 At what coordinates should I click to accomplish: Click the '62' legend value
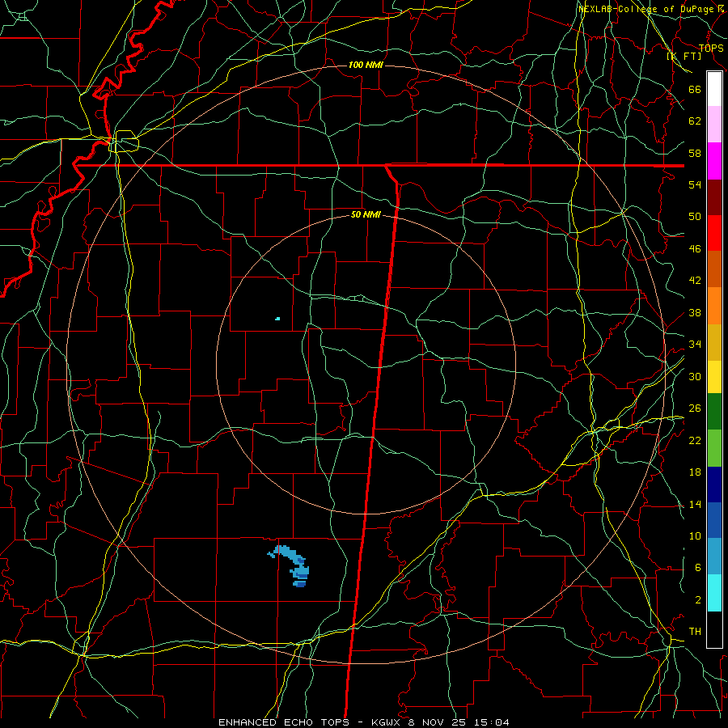[695, 121]
